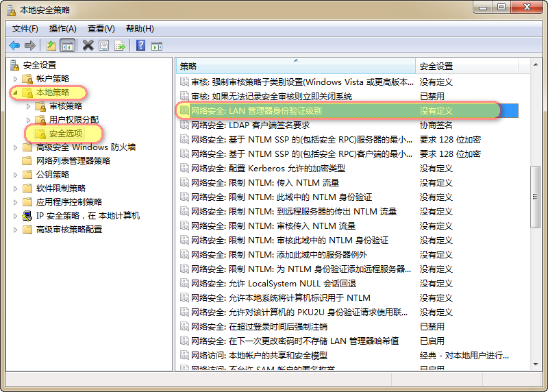Click the Delete (X) toolbar icon
The image size is (548, 392).
pyautogui.click(x=88, y=46)
